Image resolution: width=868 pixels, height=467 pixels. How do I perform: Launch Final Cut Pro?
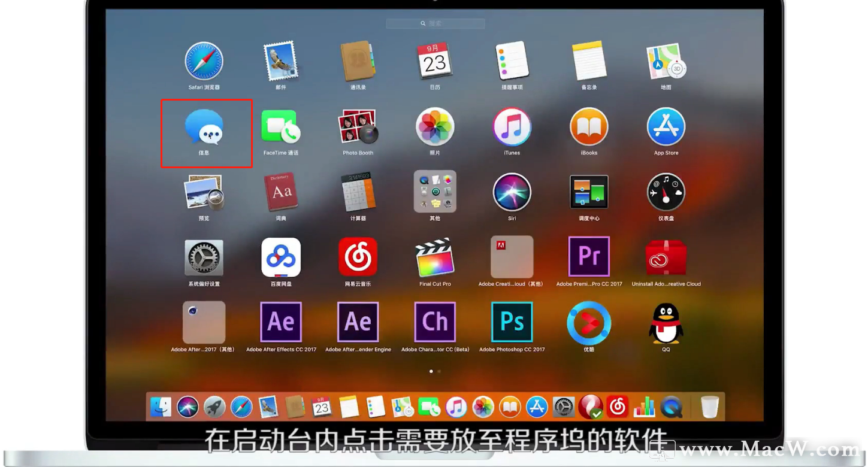pyautogui.click(x=435, y=257)
